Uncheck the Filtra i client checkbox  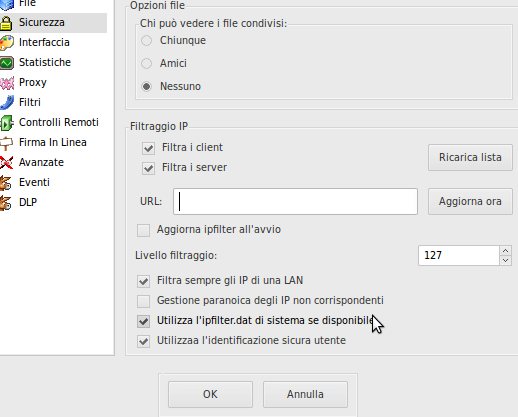(148, 148)
